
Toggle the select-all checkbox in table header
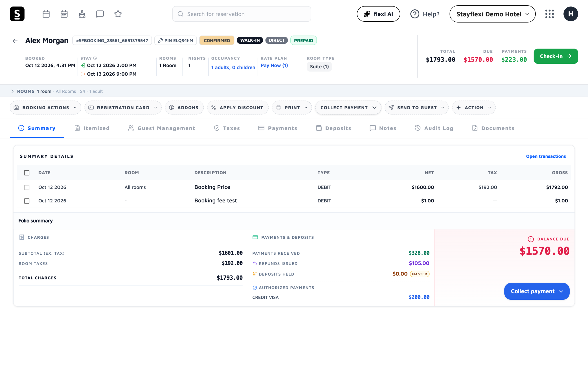click(x=27, y=172)
